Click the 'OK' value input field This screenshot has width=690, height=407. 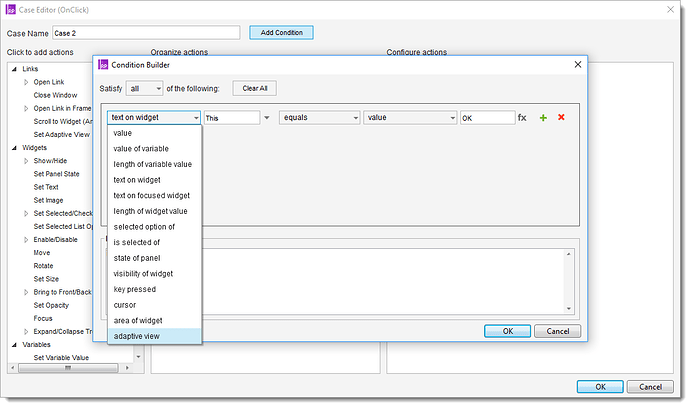tap(486, 117)
